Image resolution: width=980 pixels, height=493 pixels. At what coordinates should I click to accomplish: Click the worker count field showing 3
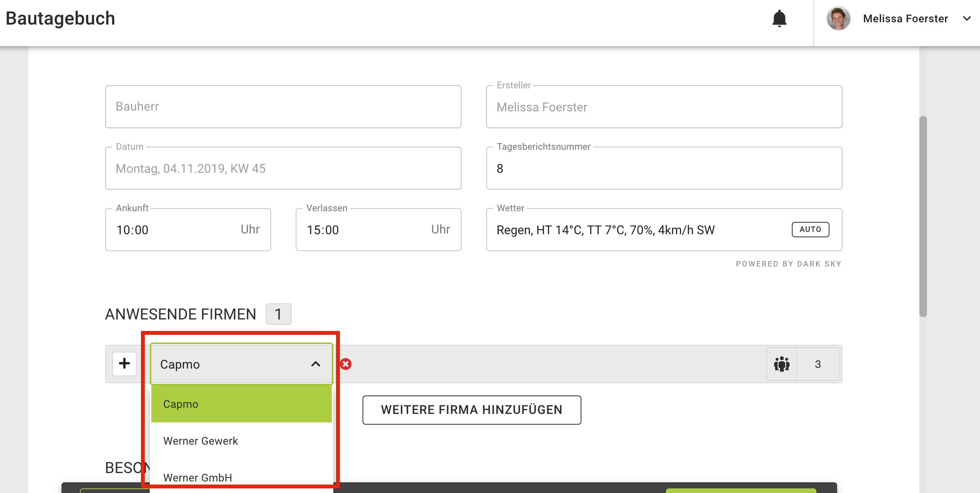pyautogui.click(x=818, y=364)
